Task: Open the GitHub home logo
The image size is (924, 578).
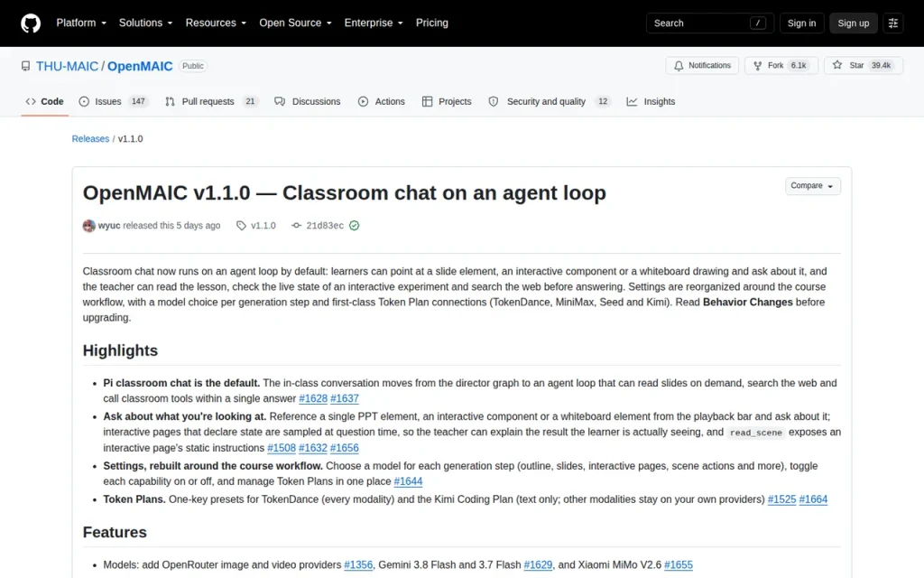Action: 31,23
